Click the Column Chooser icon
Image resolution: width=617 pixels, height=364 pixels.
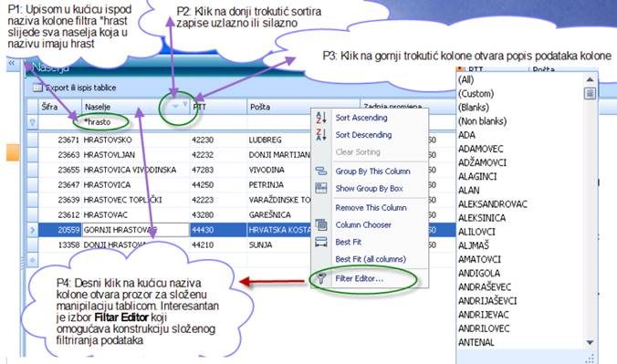[x=321, y=224]
